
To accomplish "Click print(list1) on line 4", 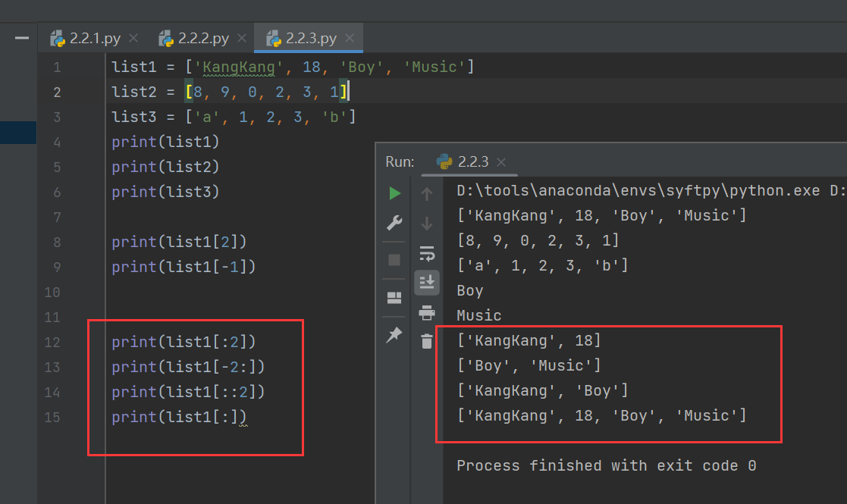I will (x=165, y=142).
